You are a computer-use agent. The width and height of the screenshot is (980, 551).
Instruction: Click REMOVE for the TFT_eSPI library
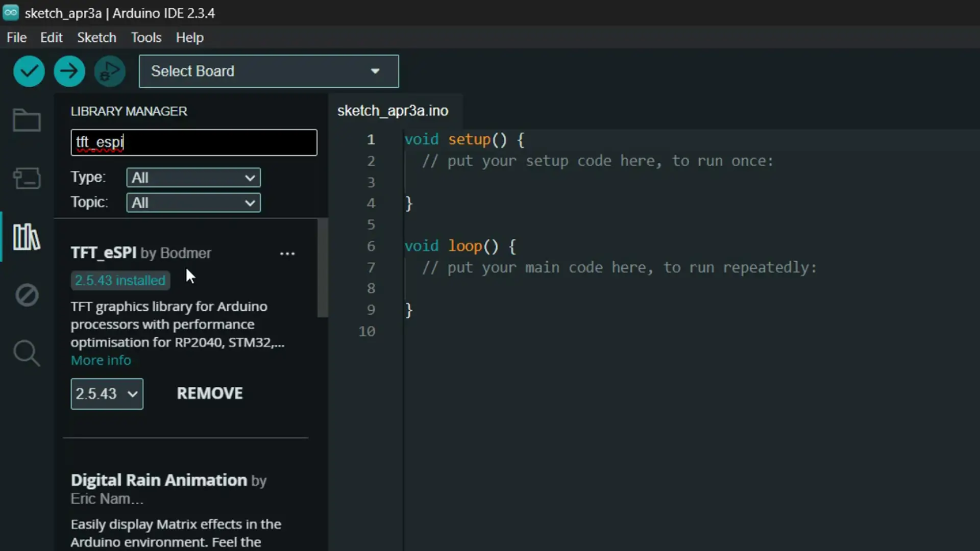click(210, 393)
